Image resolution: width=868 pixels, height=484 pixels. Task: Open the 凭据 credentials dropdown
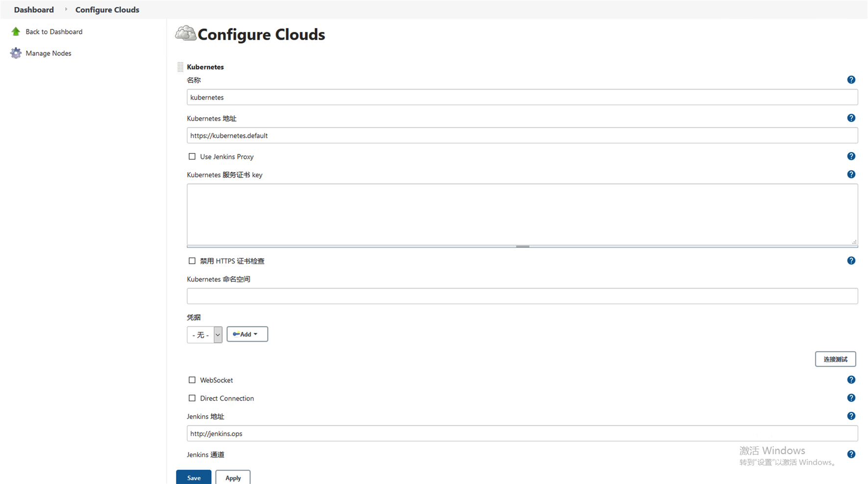tap(204, 335)
